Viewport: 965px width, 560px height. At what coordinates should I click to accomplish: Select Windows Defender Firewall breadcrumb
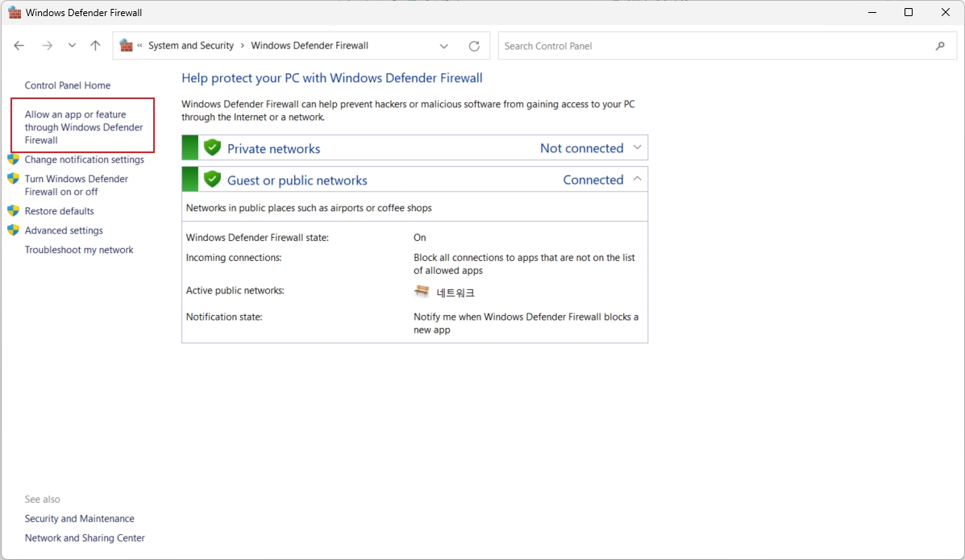(310, 46)
